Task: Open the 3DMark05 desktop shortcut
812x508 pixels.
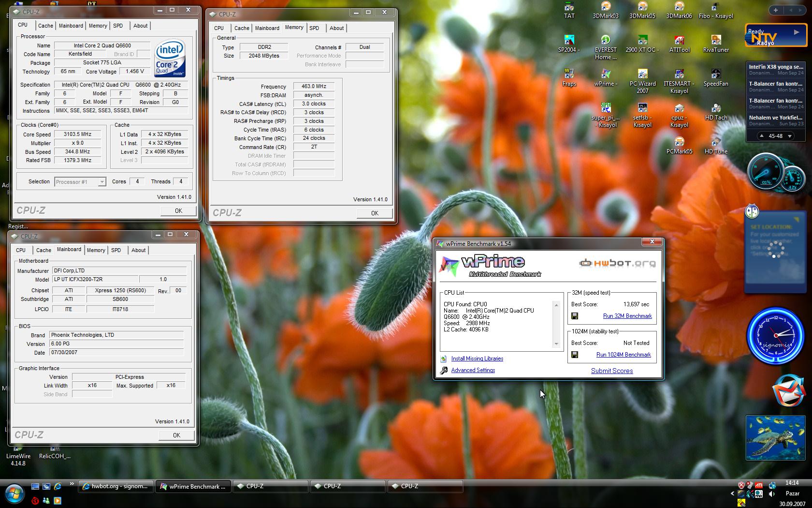Action: (x=642, y=10)
